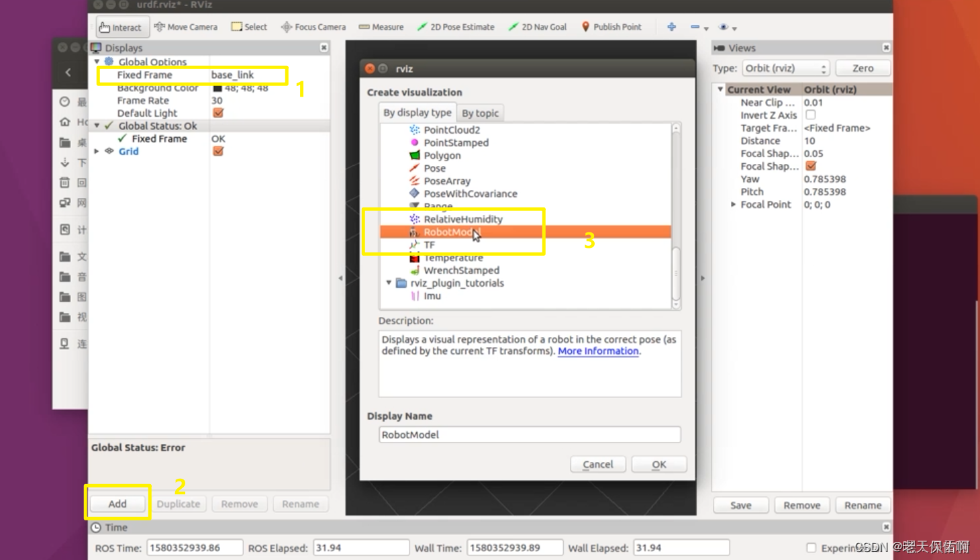Click the Wall Elapsed field

click(681, 548)
